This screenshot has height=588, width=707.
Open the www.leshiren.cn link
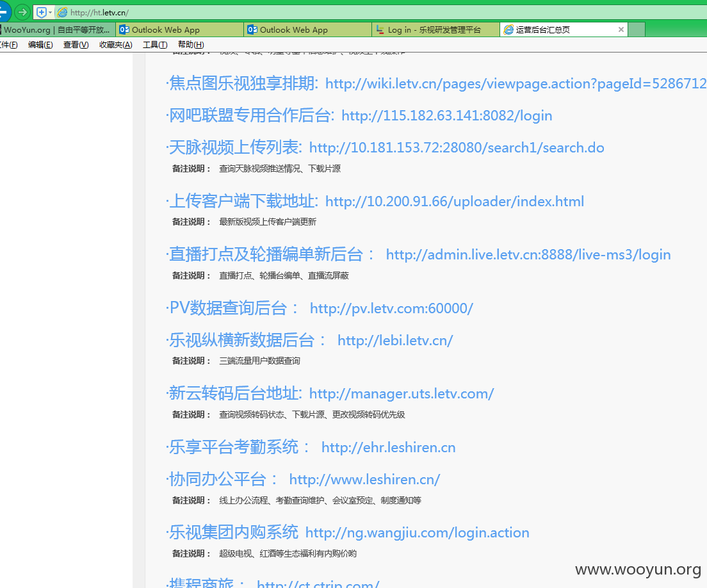tap(365, 480)
